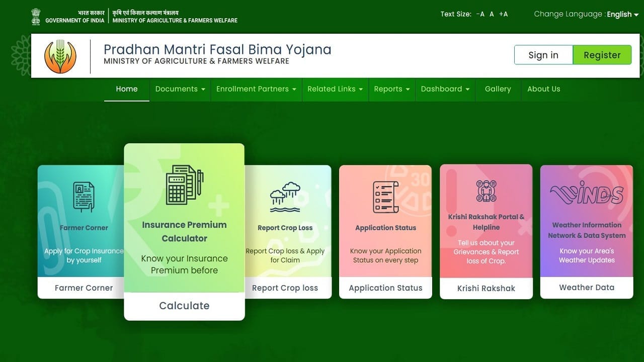Click the green Register button
Image resolution: width=644 pixels, height=362 pixels.
coord(602,55)
